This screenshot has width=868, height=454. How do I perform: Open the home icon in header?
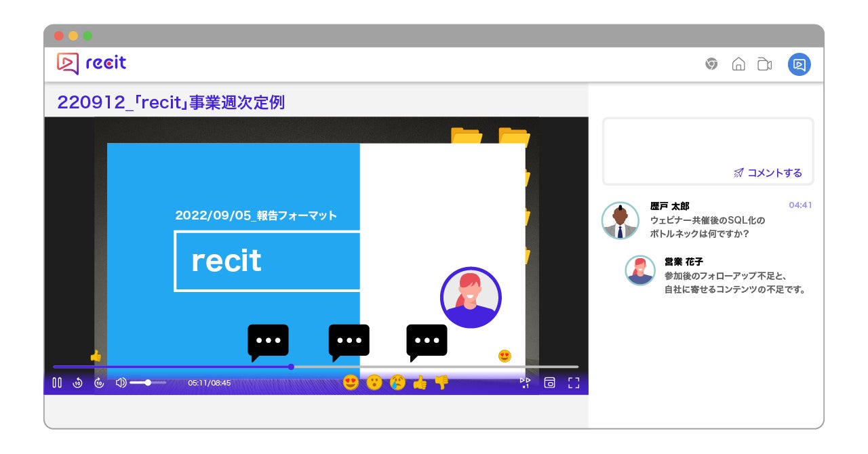click(738, 64)
